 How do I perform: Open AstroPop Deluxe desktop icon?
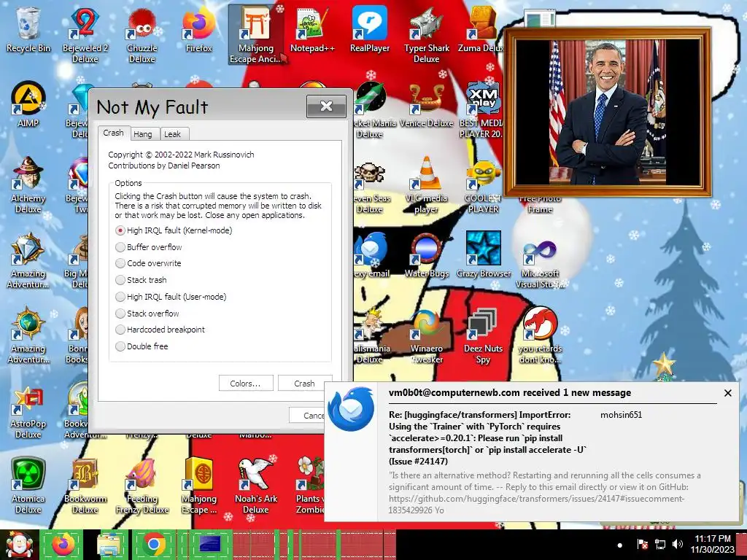pyautogui.click(x=28, y=411)
